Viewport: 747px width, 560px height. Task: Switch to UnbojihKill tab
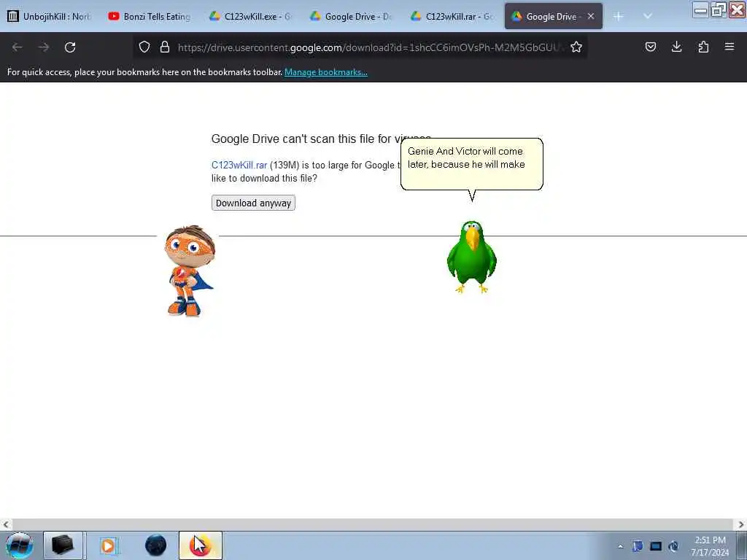point(50,17)
